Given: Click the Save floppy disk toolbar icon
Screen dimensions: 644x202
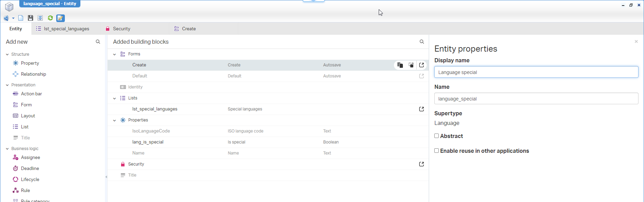Looking at the screenshot, I should pos(30,18).
